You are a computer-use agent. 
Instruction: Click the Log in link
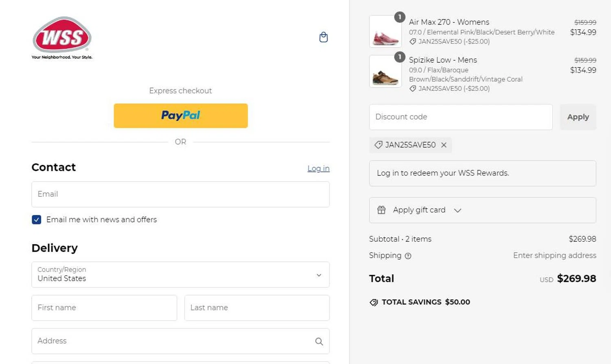click(318, 169)
